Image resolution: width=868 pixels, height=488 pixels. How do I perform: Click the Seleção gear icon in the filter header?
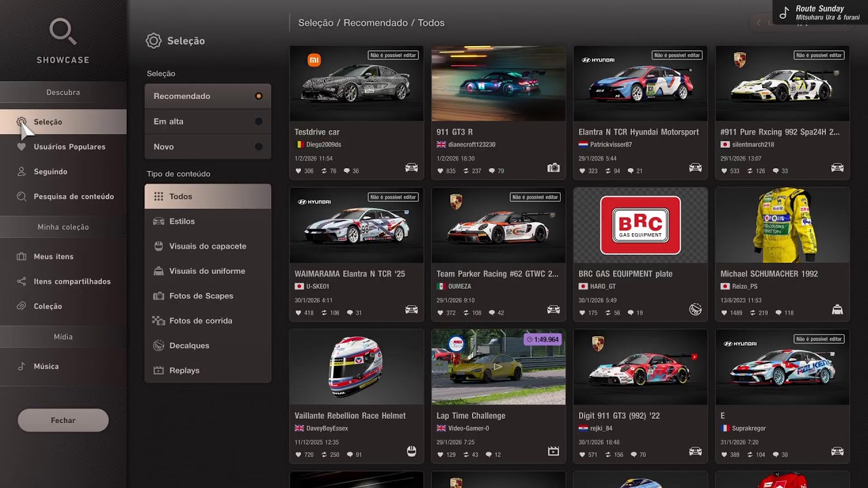click(154, 41)
